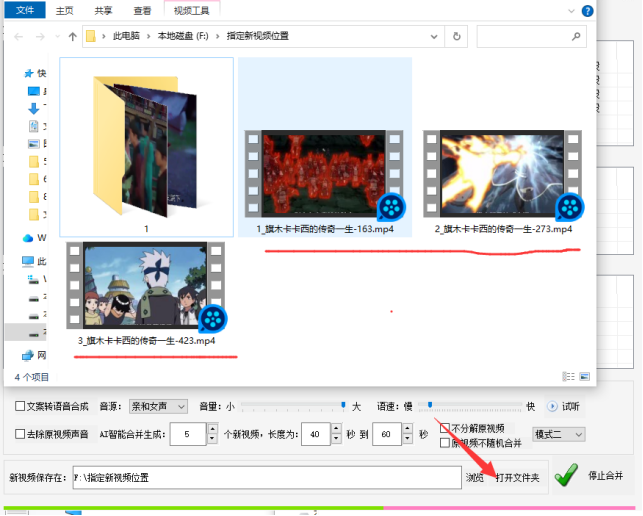
Task: Click the new video count field showing 5
Action: pos(188,434)
